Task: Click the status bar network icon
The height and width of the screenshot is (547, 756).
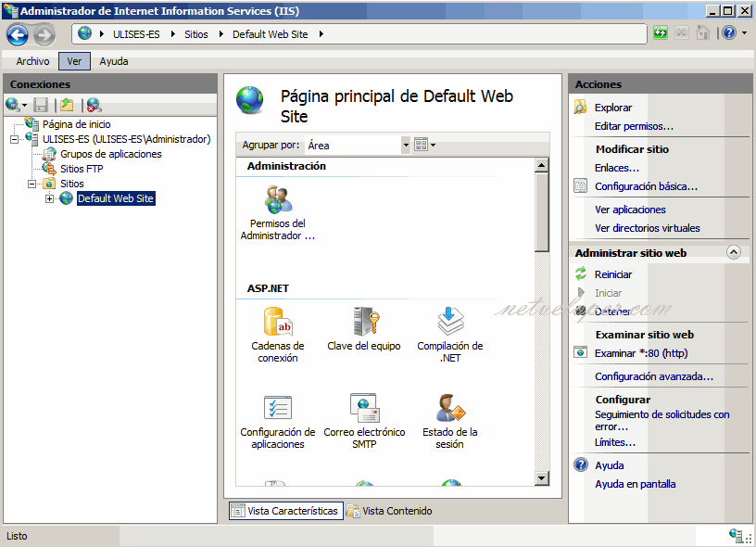Action: pos(737,536)
